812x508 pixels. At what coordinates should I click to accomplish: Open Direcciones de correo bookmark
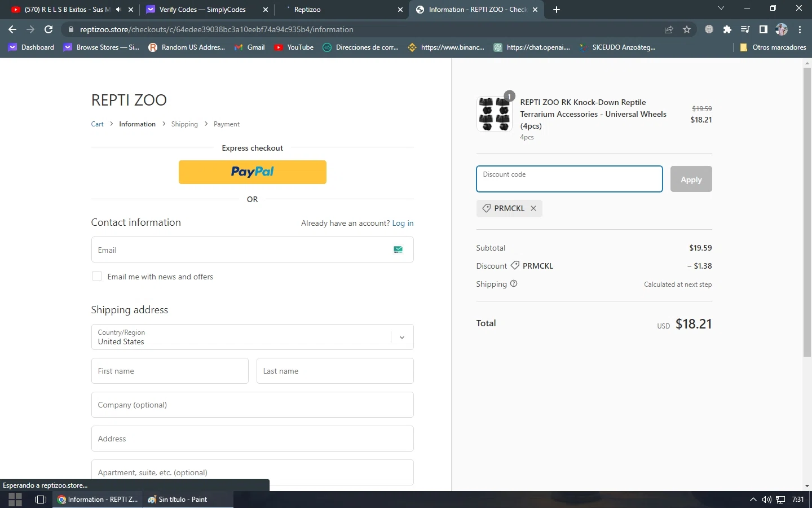(x=361, y=47)
